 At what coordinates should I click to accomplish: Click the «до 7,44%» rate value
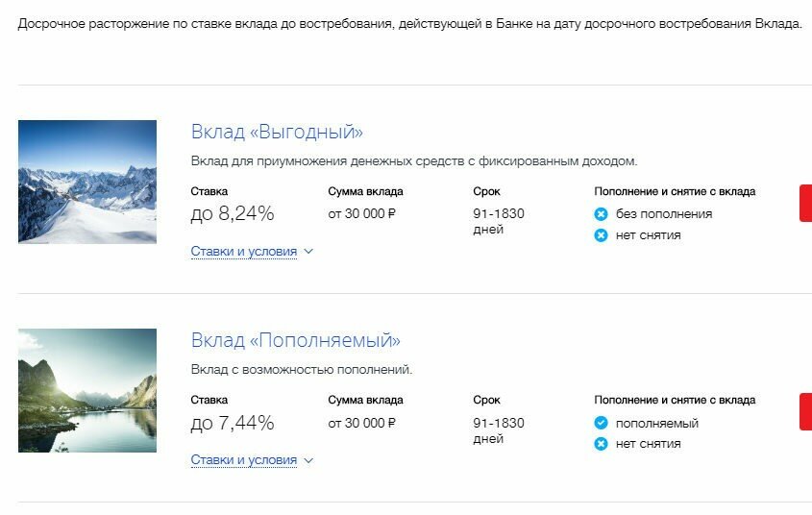coord(233,423)
